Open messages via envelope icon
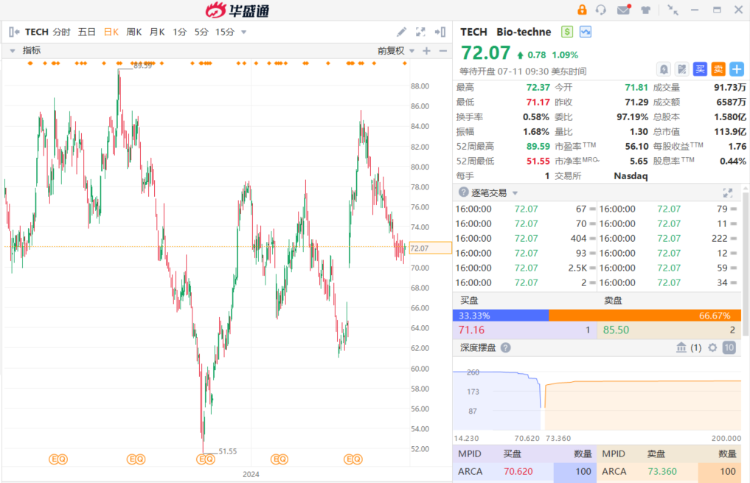This screenshot has width=750, height=483. [624, 10]
